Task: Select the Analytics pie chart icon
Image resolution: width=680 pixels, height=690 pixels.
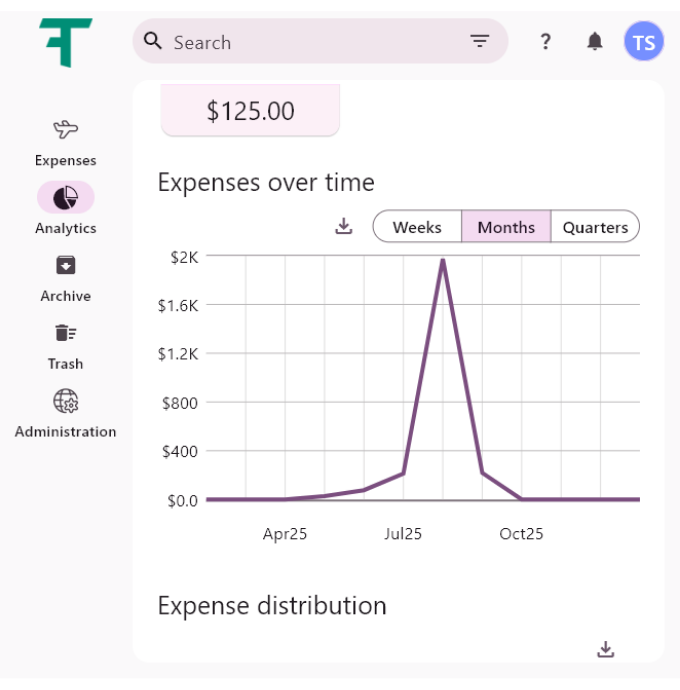Action: tap(66, 197)
